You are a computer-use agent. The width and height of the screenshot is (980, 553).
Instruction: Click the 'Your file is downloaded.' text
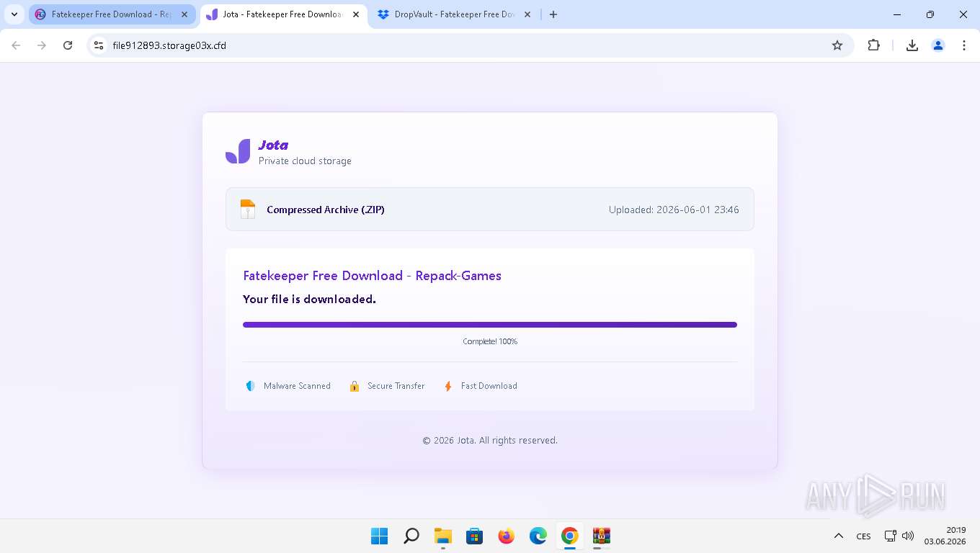pyautogui.click(x=309, y=299)
